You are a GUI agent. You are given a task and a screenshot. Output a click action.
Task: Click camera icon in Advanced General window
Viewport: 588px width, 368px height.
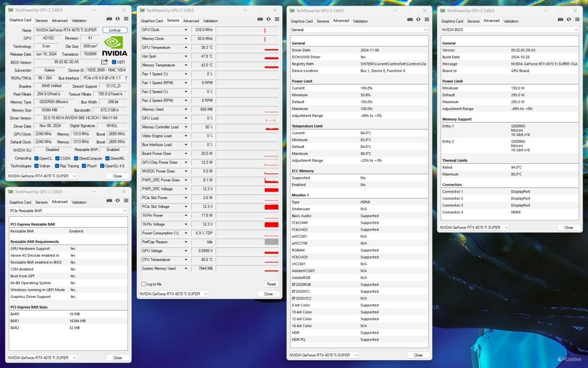(x=410, y=19)
